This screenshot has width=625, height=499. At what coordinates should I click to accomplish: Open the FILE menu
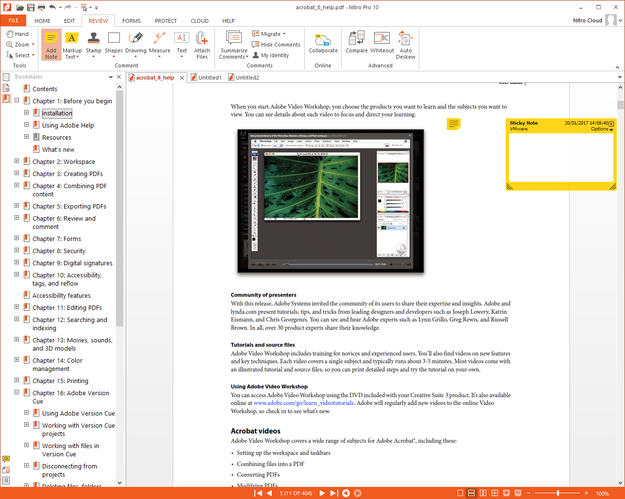(x=13, y=20)
